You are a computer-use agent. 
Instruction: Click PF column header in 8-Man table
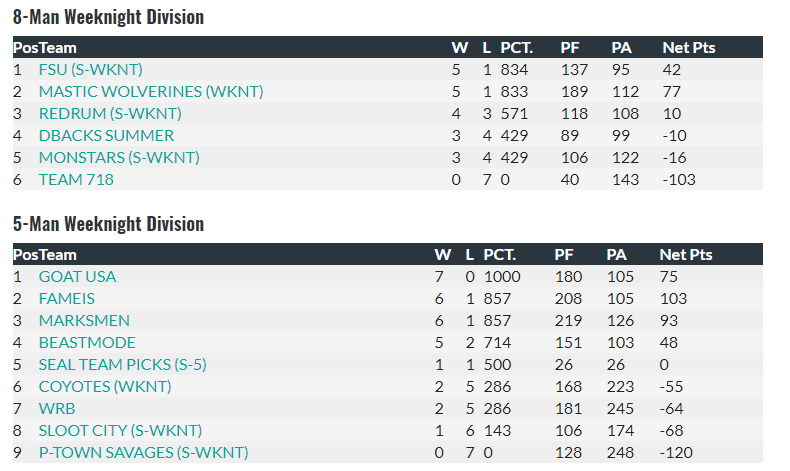coord(570,48)
